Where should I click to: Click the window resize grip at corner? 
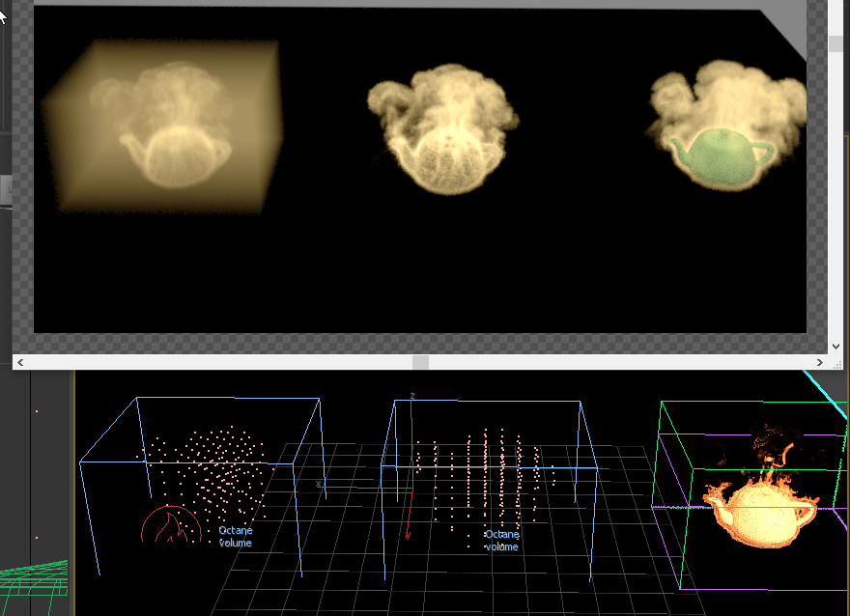pyautogui.click(x=837, y=364)
